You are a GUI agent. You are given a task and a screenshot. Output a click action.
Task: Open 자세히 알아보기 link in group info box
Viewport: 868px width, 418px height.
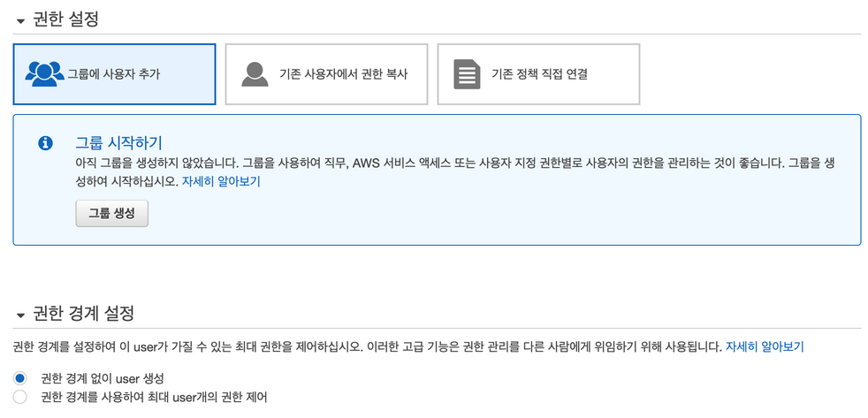tap(221, 181)
